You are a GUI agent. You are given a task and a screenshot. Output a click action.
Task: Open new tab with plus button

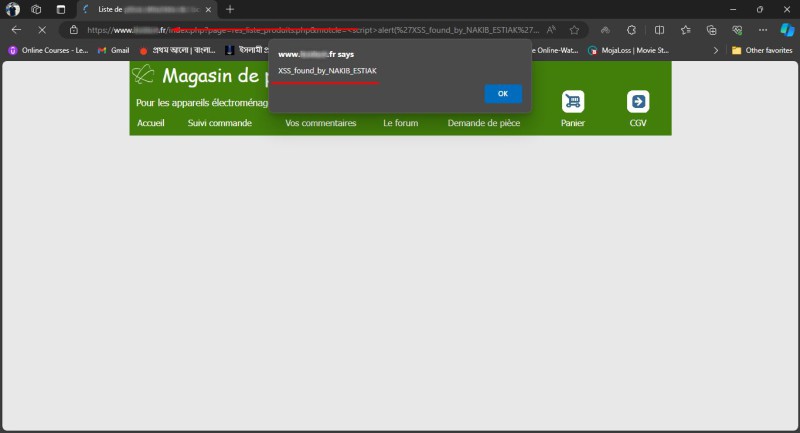coord(230,9)
